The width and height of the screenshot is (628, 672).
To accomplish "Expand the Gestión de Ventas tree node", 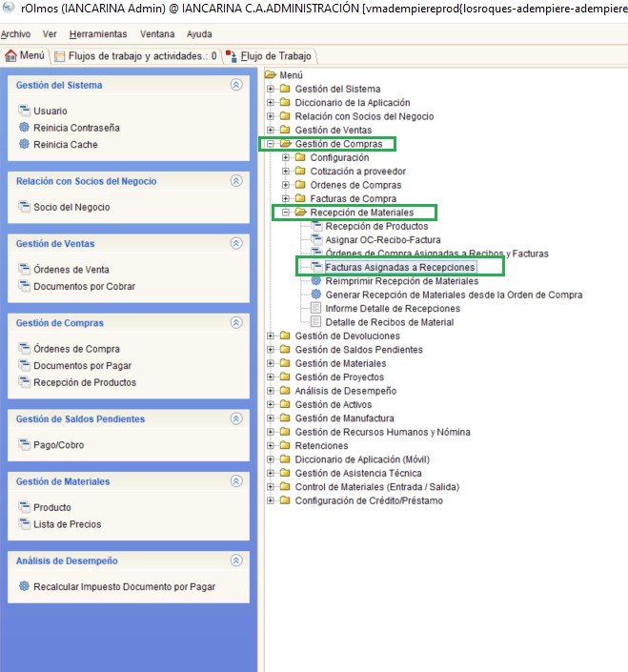I will pos(271,130).
